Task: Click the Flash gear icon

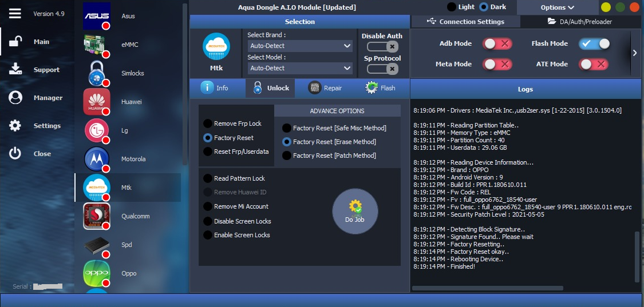Action: pos(372,88)
